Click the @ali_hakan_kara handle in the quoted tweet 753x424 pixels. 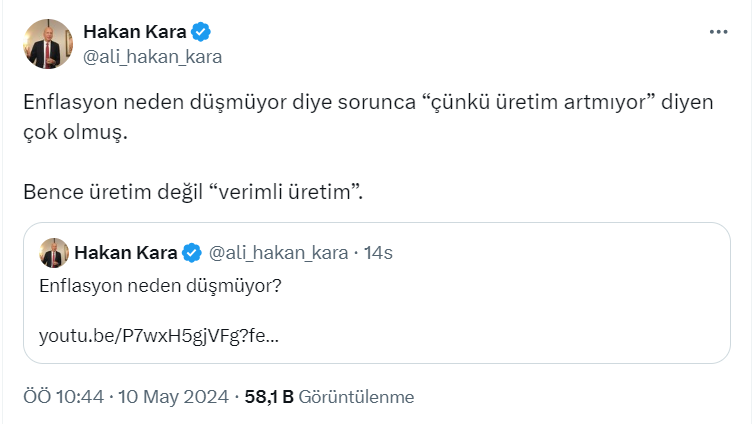tap(278, 253)
